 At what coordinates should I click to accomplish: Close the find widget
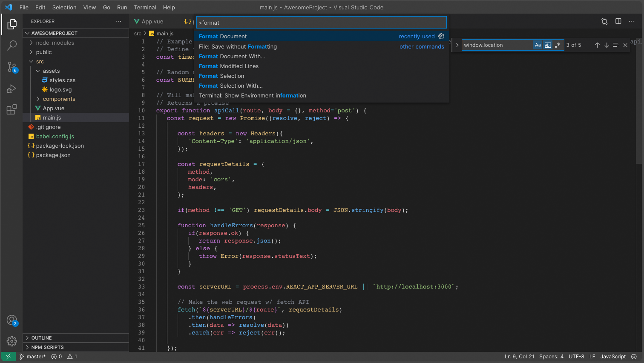625,45
